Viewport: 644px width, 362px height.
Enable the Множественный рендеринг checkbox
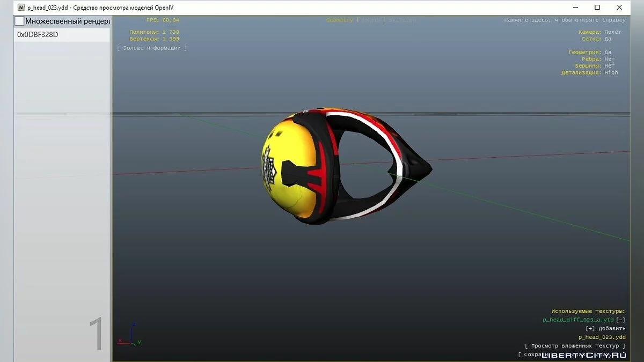pos(19,21)
